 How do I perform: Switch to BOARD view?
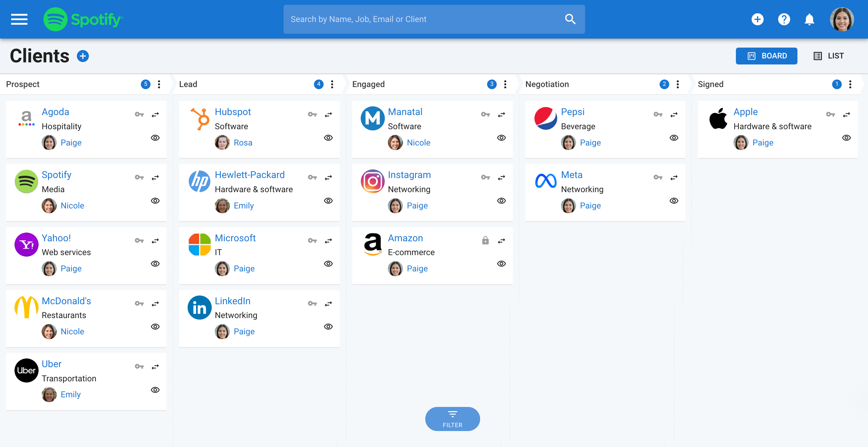coord(766,55)
